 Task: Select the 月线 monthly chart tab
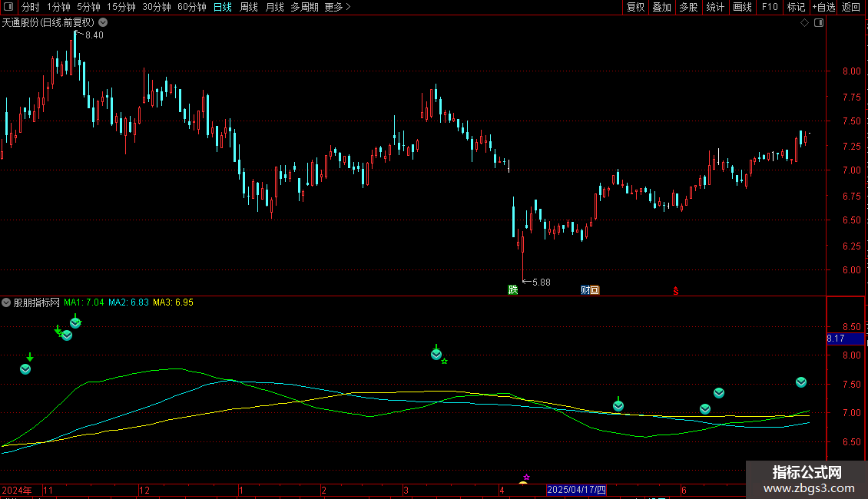point(274,7)
